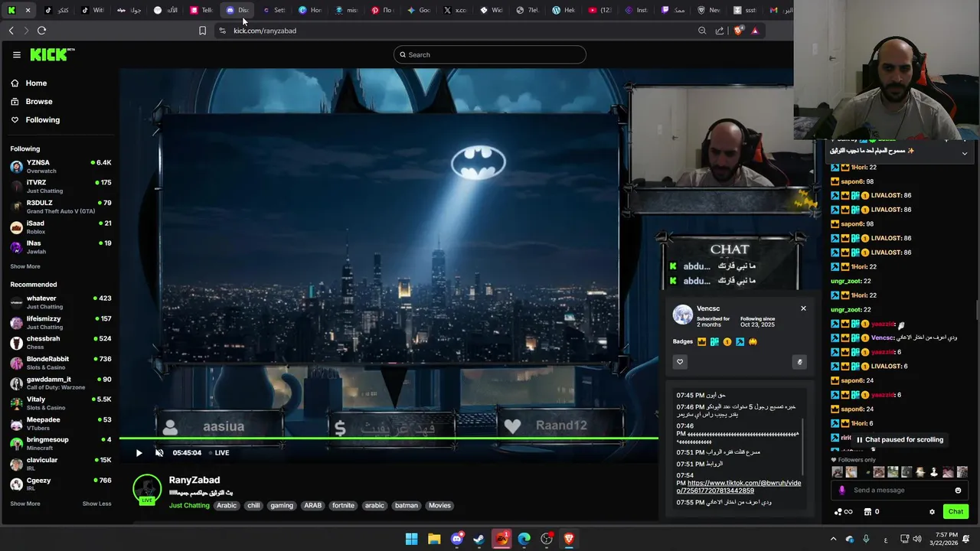The height and width of the screenshot is (551, 980).
Task: Open recommended channel BlondeRabbit
Action: [60, 363]
